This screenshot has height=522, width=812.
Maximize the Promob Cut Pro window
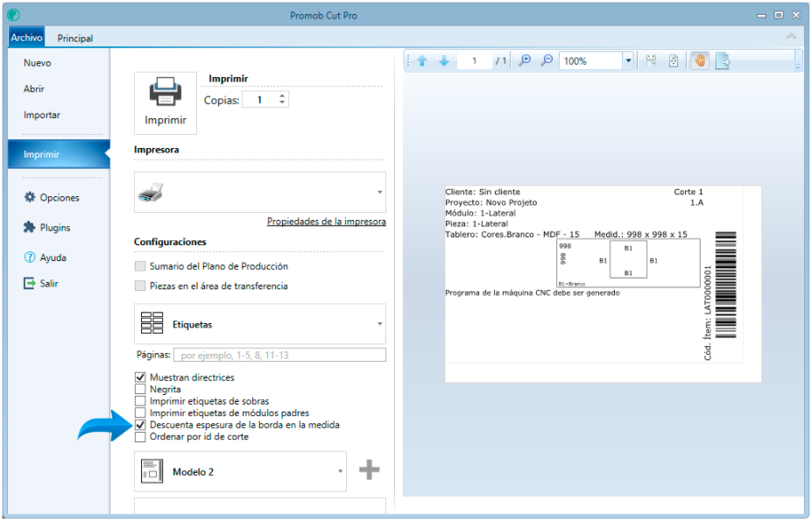[779, 15]
